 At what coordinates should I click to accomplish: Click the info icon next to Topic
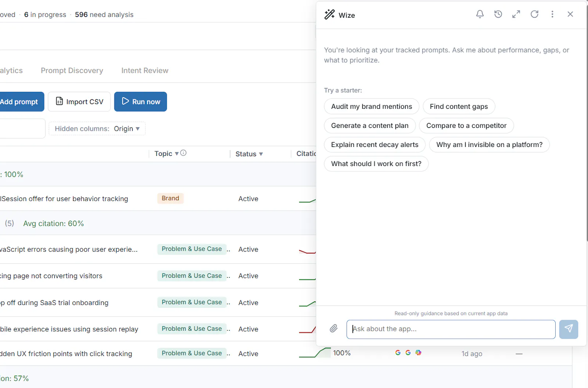coord(183,153)
